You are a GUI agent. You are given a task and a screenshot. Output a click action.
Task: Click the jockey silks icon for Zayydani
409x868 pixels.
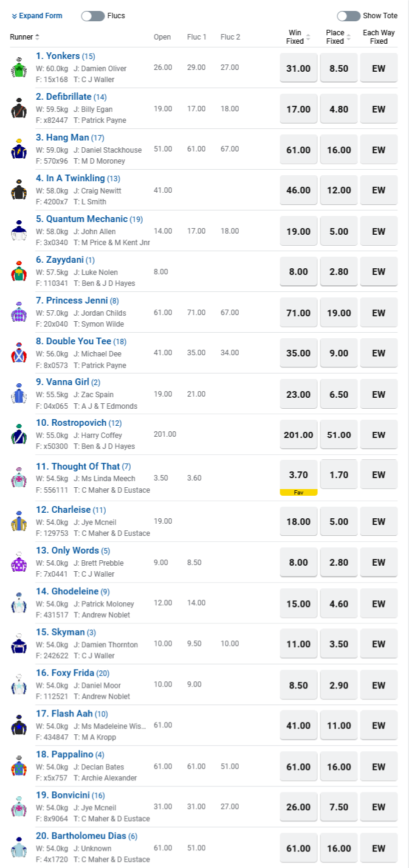click(x=19, y=271)
